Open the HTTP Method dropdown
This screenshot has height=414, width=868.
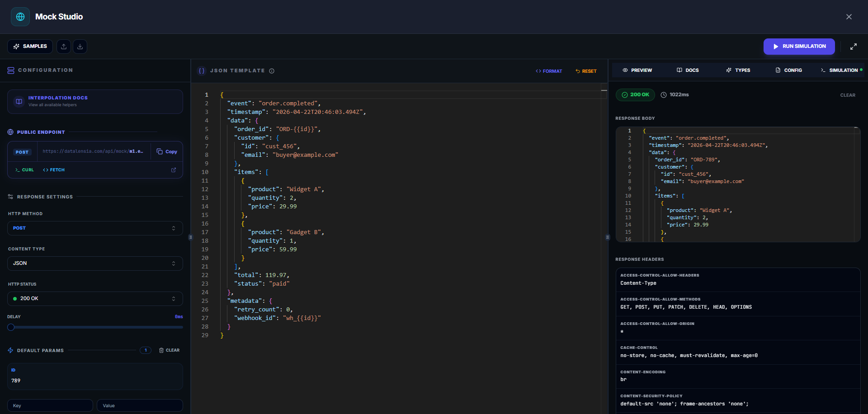95,228
